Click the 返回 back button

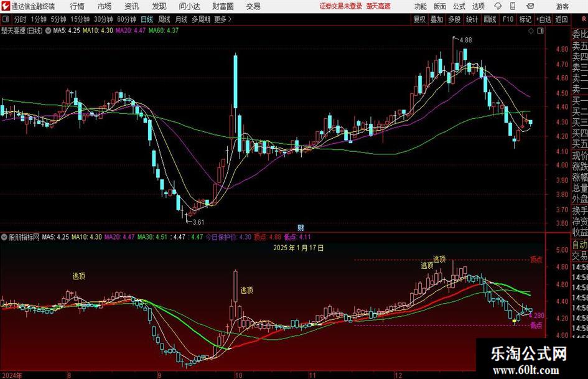coord(561,19)
